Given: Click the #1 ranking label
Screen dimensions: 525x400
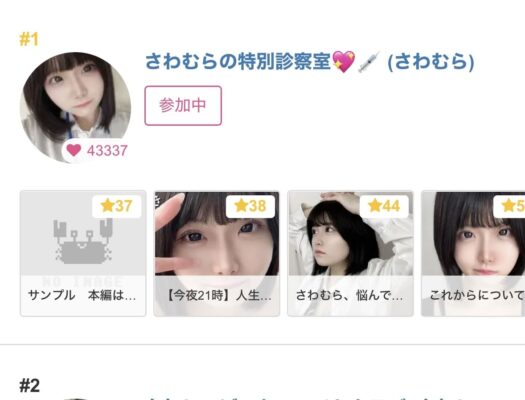Looking at the screenshot, I should coord(29,39).
